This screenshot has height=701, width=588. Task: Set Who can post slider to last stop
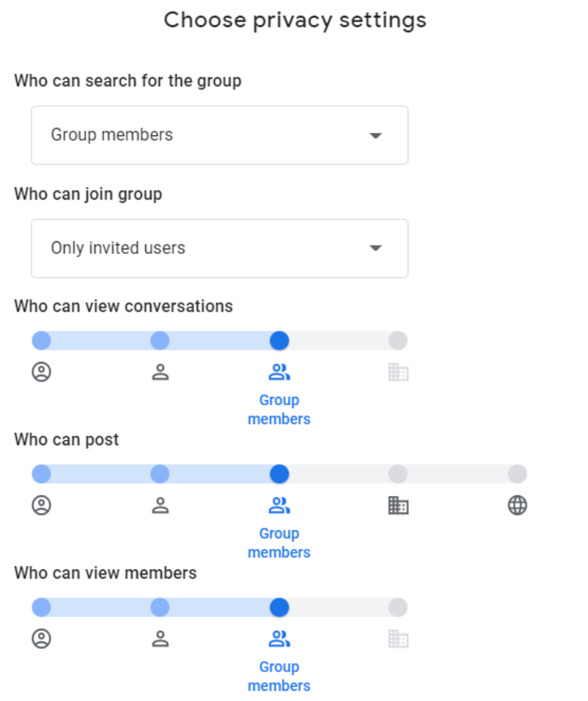[x=517, y=474]
